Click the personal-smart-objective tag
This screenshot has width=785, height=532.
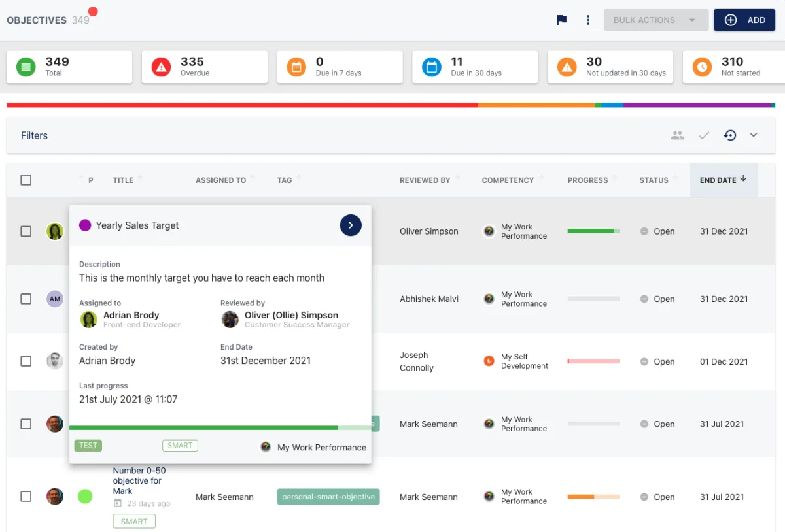[328, 497]
